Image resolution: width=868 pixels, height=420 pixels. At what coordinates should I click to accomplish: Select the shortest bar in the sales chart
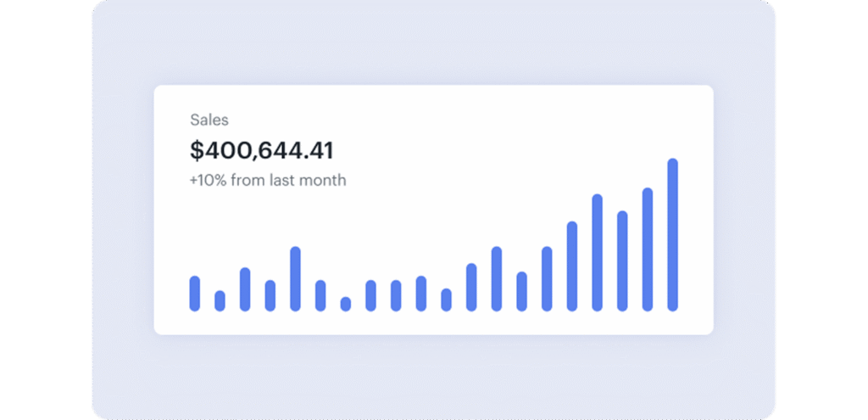click(x=345, y=304)
